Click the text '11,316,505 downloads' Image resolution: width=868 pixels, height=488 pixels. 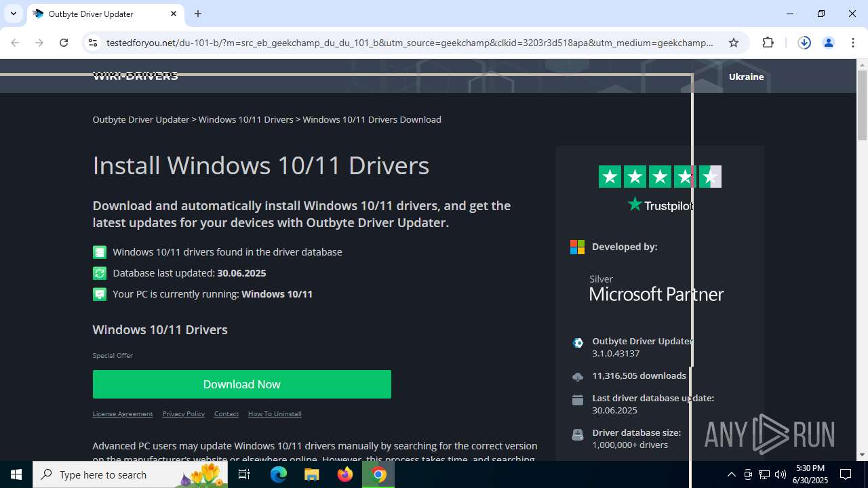(x=639, y=375)
